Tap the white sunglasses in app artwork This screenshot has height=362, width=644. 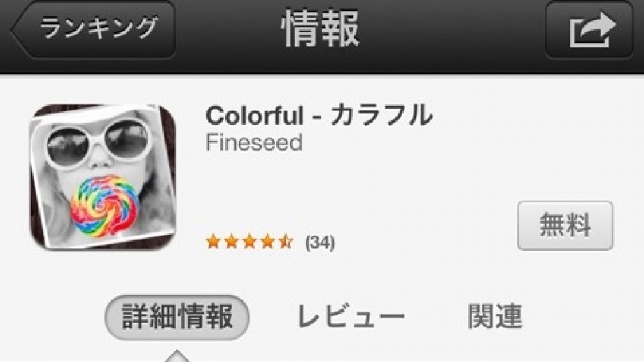click(98, 141)
